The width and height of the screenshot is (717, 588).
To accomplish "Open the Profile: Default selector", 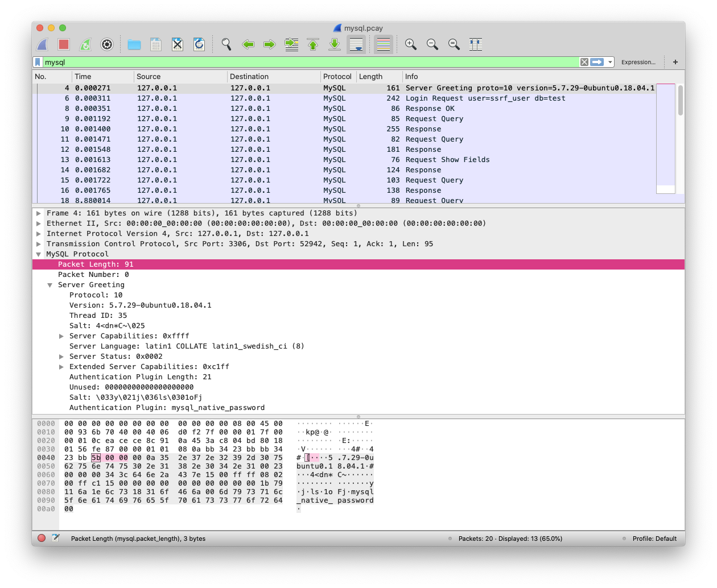I will point(654,539).
